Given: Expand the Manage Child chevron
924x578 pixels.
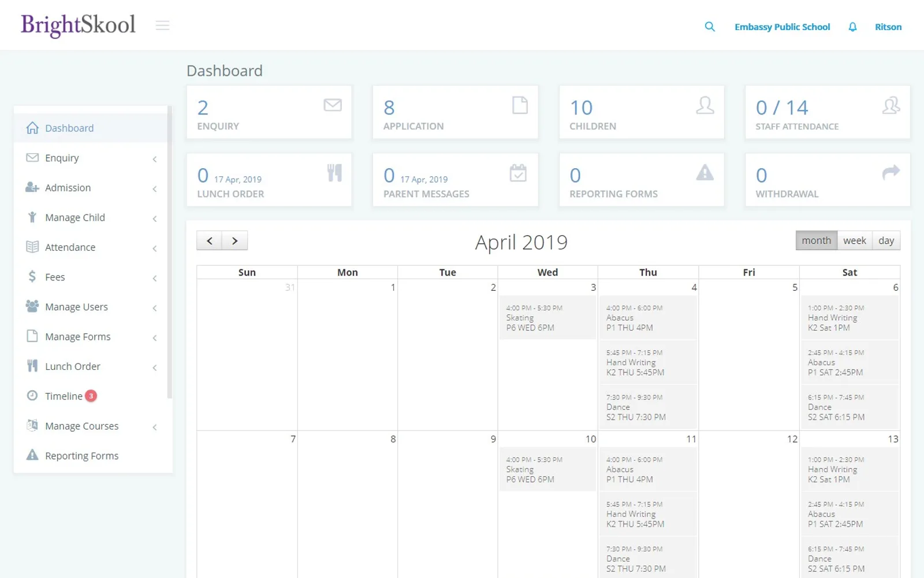Looking at the screenshot, I should [155, 218].
